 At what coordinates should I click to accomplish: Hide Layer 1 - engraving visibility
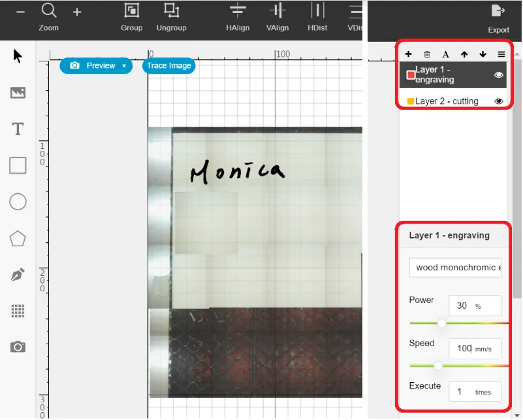point(498,75)
